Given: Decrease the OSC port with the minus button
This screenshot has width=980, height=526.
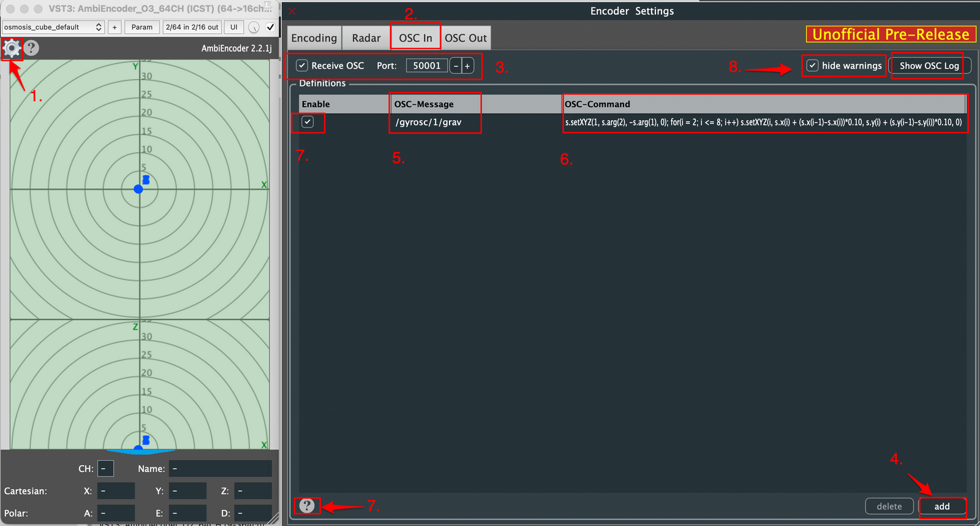Looking at the screenshot, I should pyautogui.click(x=456, y=66).
